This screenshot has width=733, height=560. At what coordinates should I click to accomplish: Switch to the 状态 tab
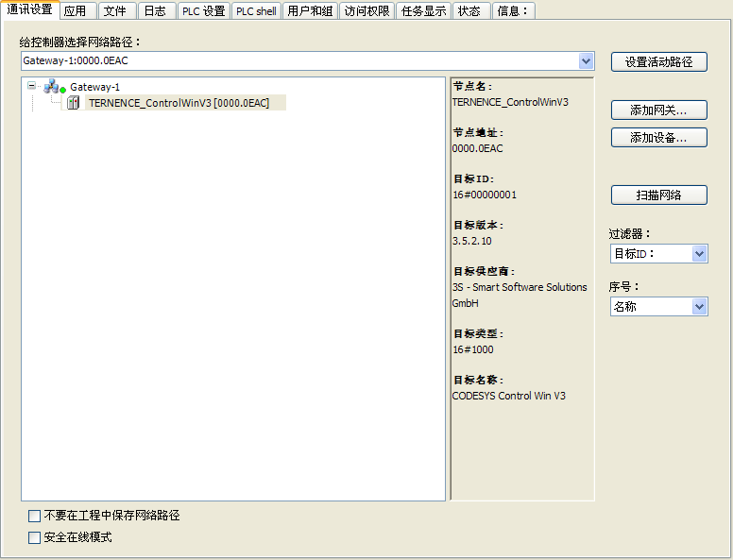(471, 10)
